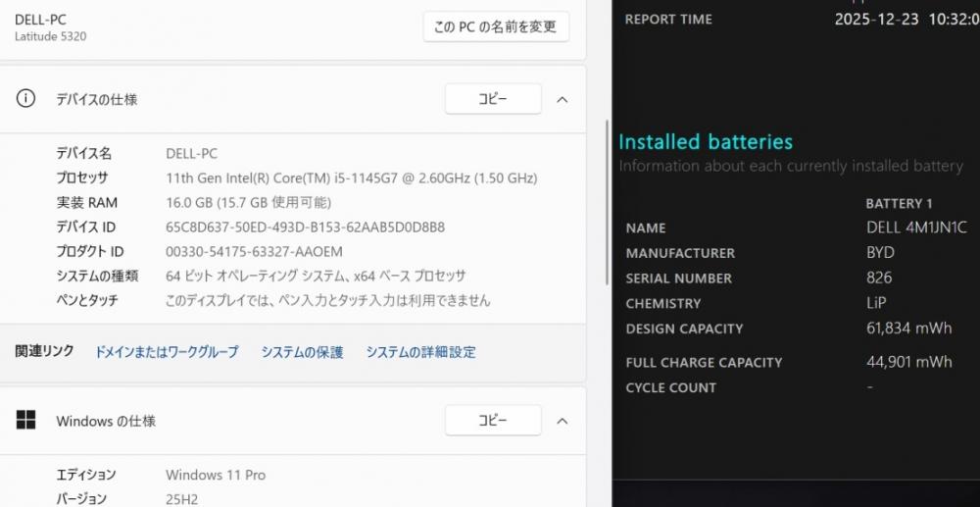980x507 pixels.
Task: Select the デバイス名 label
Action: (83, 154)
